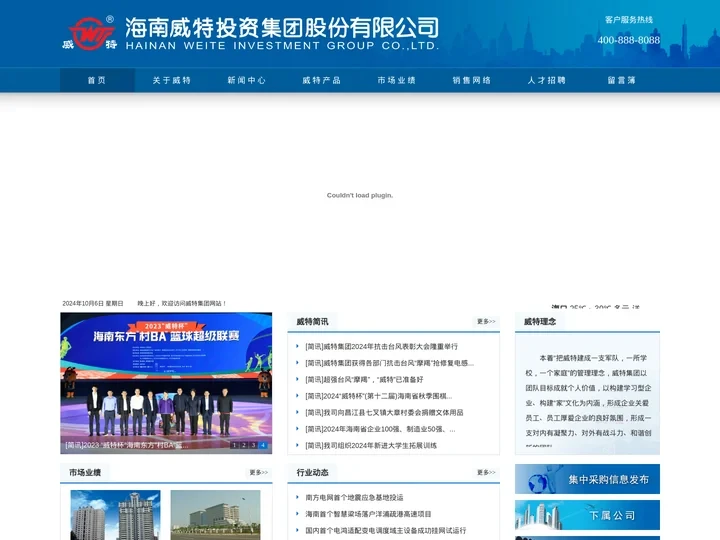Open the 首页 navigation tab
Screen dimensions: 720x540
pyautogui.click(x=97, y=80)
